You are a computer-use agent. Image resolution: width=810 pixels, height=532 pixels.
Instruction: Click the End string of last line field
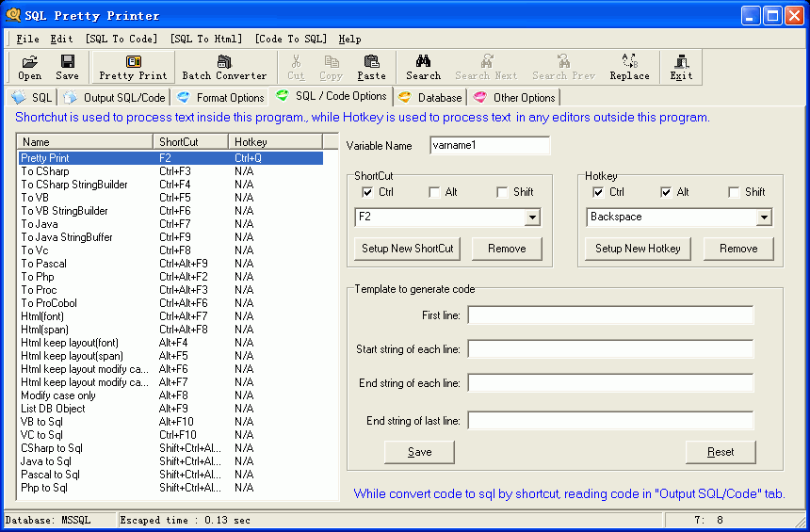pyautogui.click(x=610, y=421)
